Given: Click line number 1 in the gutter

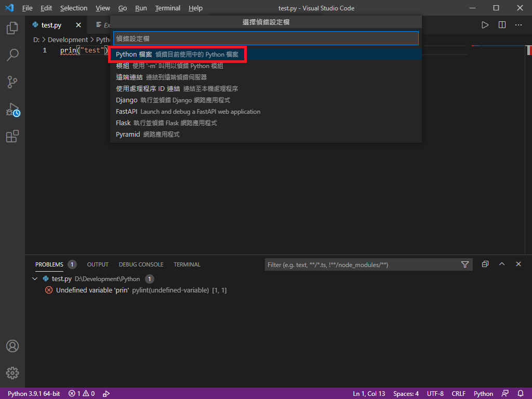Looking at the screenshot, I should tap(45, 50).
